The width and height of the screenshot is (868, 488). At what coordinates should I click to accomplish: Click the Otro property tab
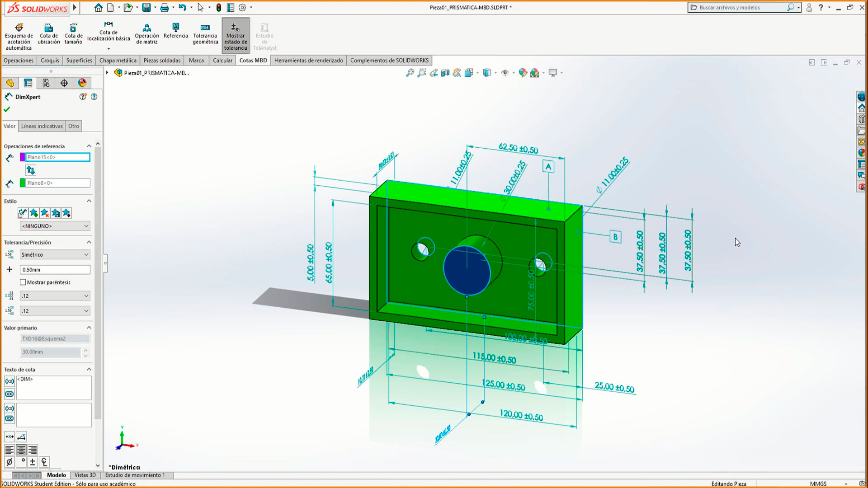pos(74,126)
